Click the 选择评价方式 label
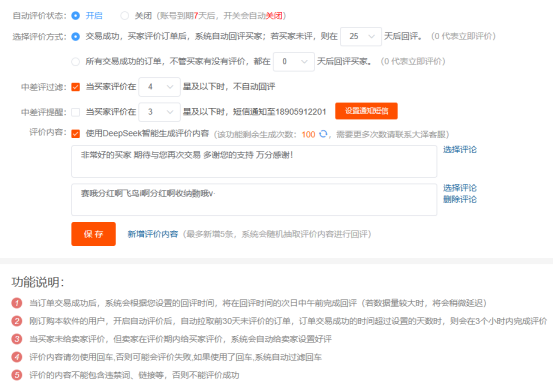The height and width of the screenshot is (384, 554). pyautogui.click(x=40, y=37)
